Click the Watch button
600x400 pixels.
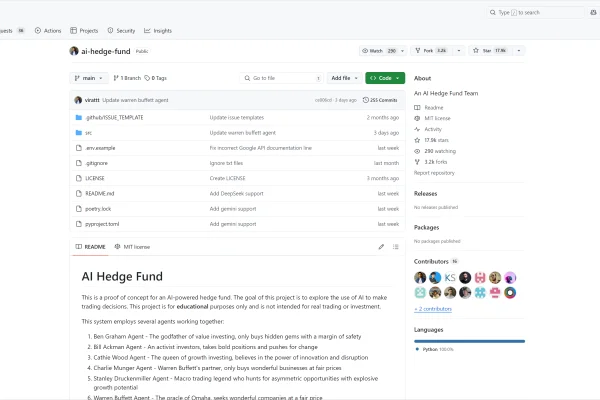[x=378, y=51]
